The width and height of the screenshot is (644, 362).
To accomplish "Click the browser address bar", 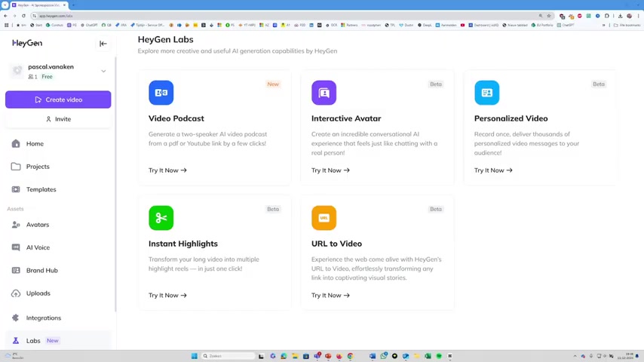I will (x=287, y=16).
